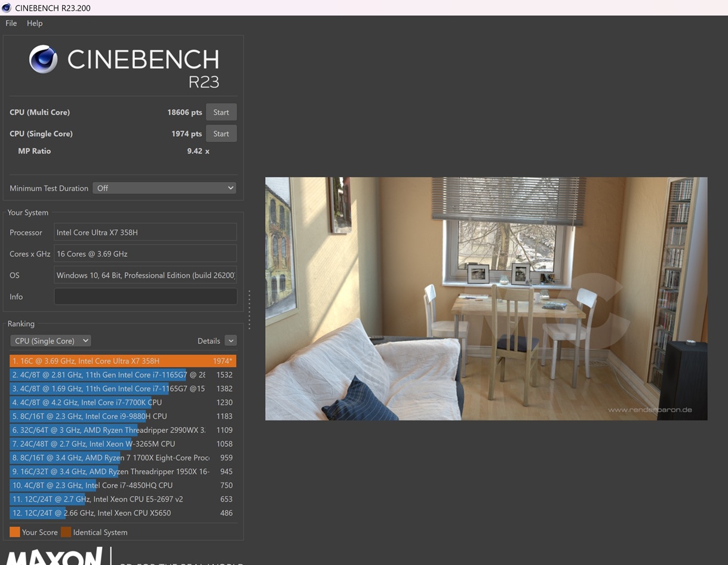
Task: Expand the Details arrow in Ranking
Action: click(231, 340)
